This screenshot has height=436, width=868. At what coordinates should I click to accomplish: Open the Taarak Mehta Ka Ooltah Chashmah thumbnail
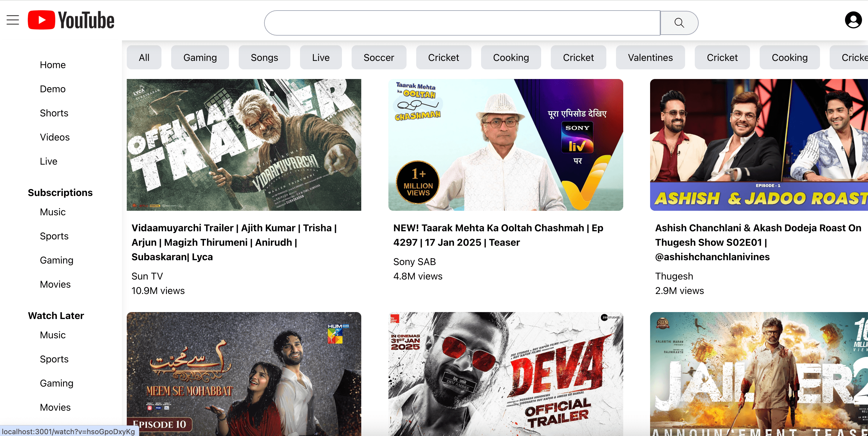506,145
